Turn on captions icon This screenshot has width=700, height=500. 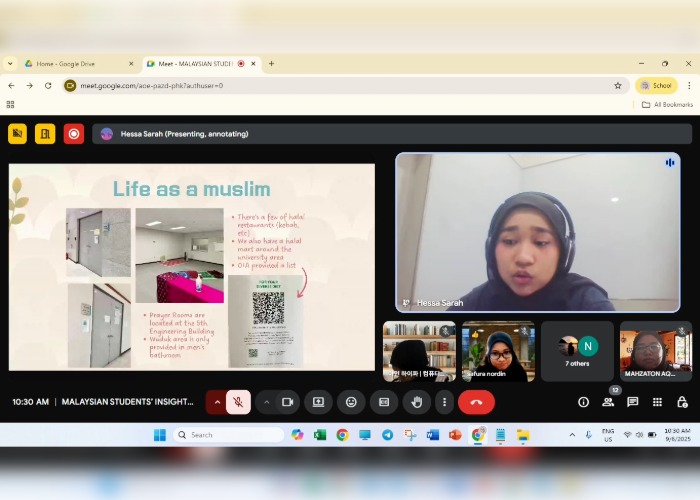click(384, 402)
